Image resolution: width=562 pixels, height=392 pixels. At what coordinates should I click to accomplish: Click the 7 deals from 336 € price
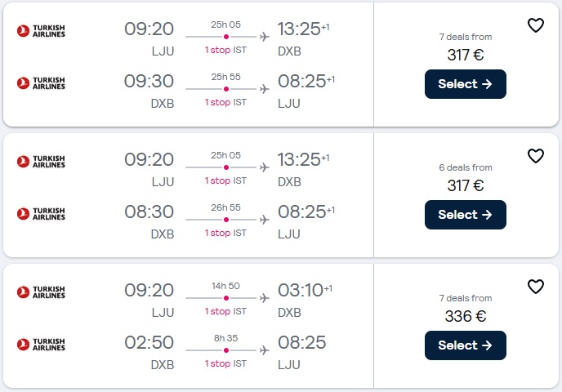pyautogui.click(x=466, y=316)
